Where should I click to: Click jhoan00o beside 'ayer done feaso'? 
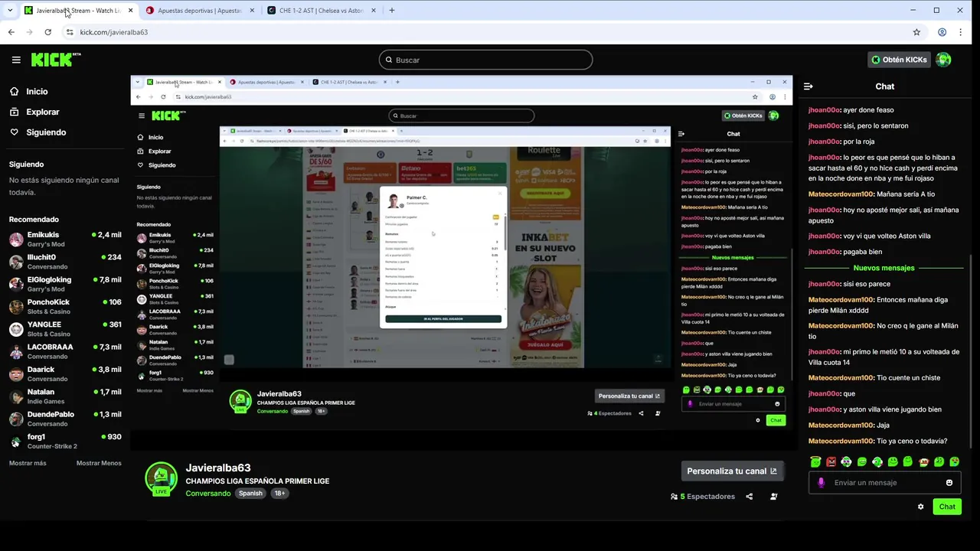pyautogui.click(x=824, y=110)
